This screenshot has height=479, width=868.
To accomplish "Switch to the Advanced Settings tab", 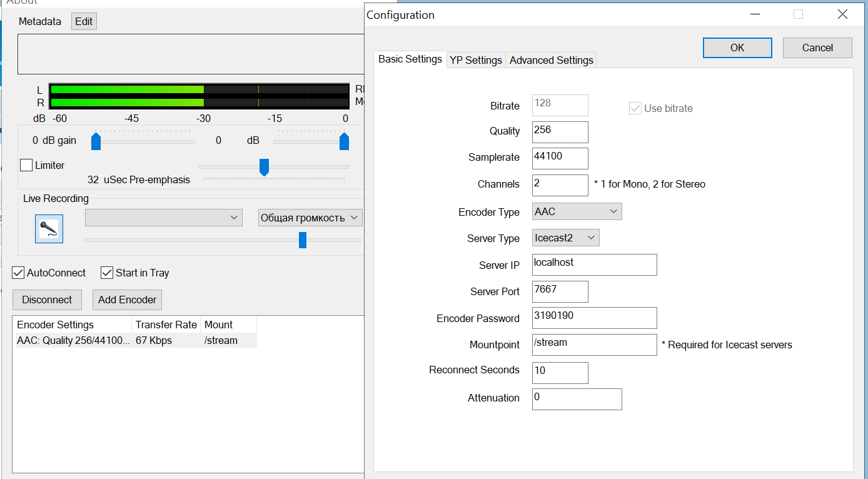I will tap(551, 60).
